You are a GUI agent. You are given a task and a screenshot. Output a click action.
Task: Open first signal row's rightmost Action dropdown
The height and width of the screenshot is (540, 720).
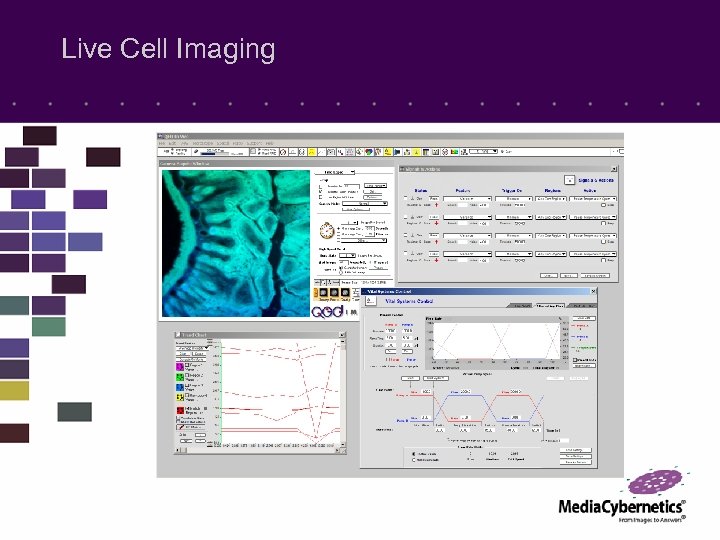(593, 199)
